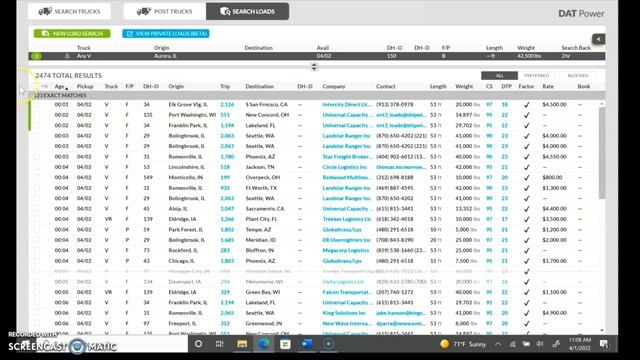Sort by the Rate column header
The image size is (640, 360).
point(548,87)
